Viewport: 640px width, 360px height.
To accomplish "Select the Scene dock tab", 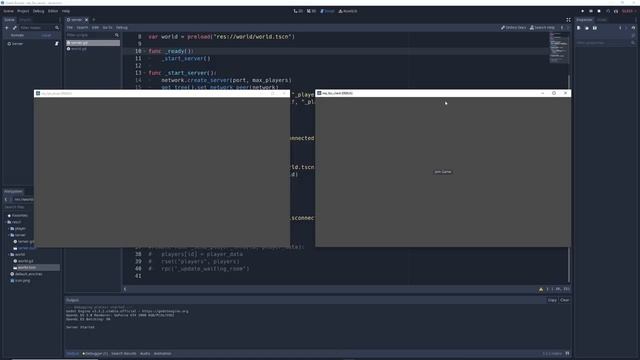I will (9, 20).
